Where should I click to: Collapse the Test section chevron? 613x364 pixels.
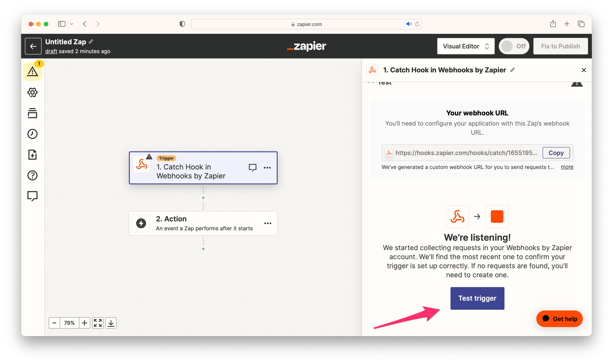tap(371, 82)
